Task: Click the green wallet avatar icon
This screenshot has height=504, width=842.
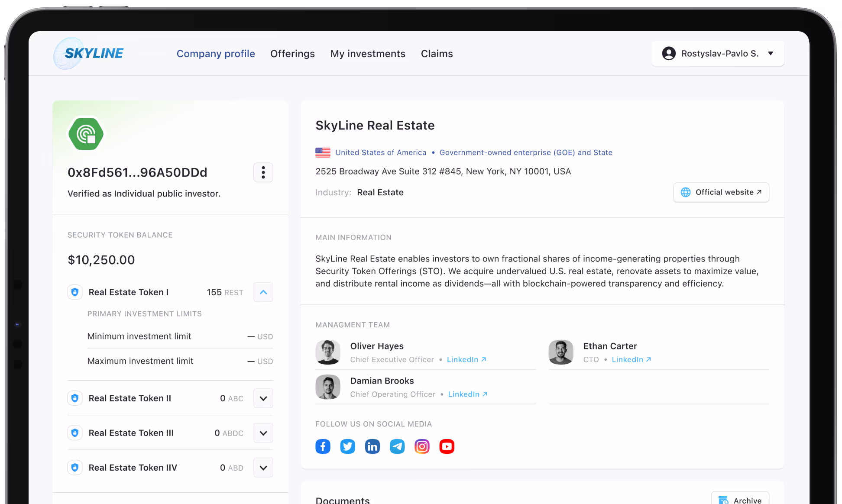Action: pos(86,134)
